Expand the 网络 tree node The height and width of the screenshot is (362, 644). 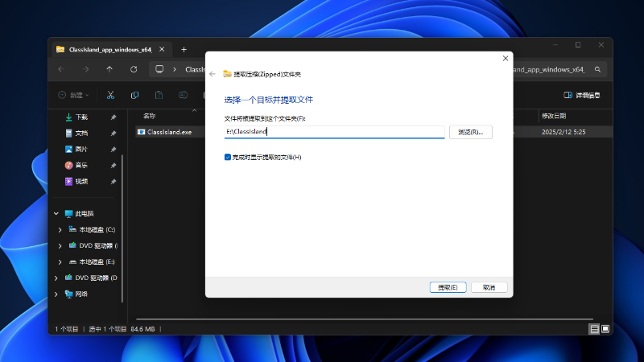click(x=56, y=294)
